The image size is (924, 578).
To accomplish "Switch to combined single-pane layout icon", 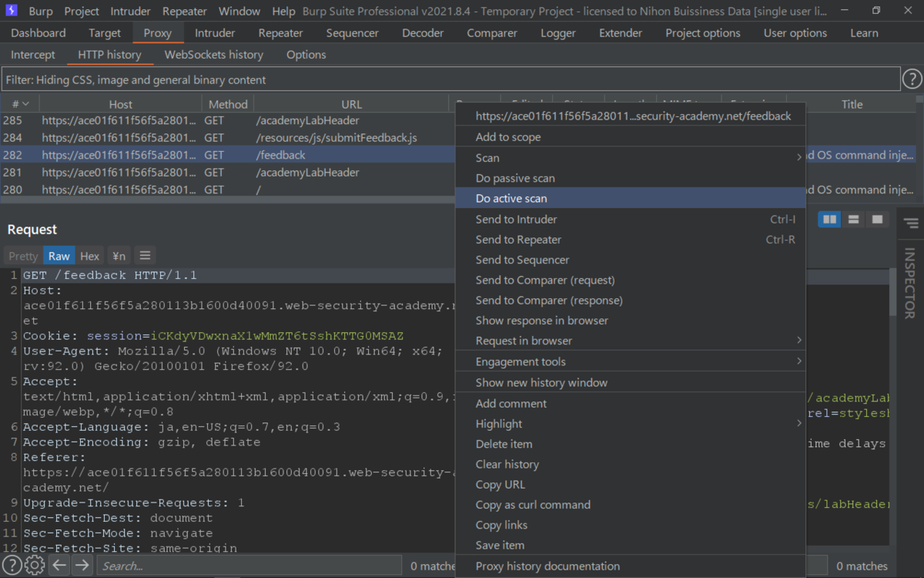I will tap(876, 220).
